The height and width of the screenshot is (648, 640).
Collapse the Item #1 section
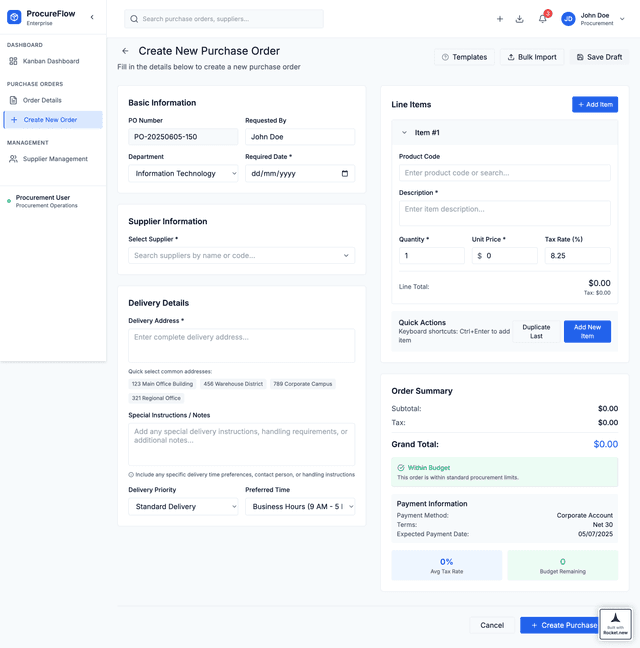point(405,133)
